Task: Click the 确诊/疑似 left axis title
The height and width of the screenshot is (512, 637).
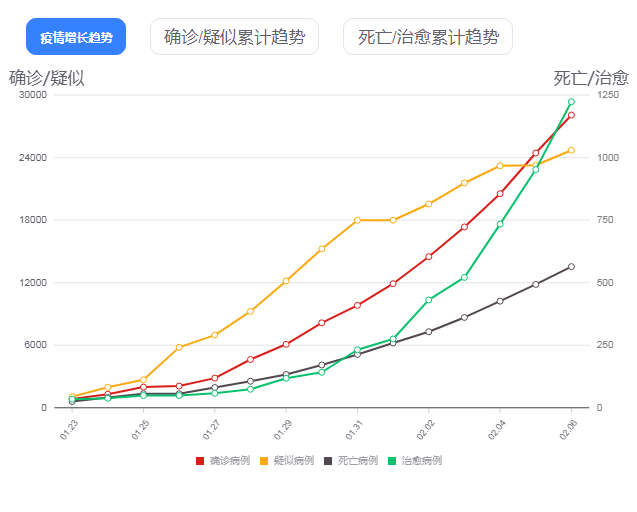Action: (47, 77)
